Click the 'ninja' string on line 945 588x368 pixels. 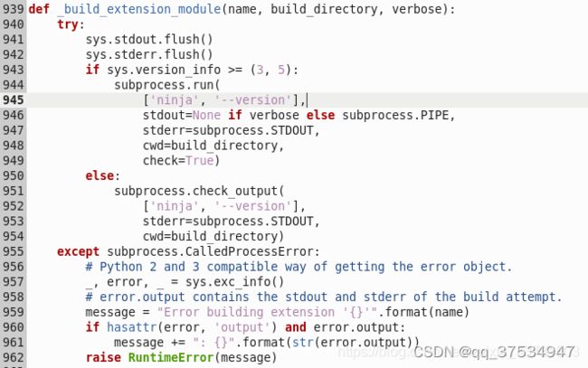coord(175,100)
